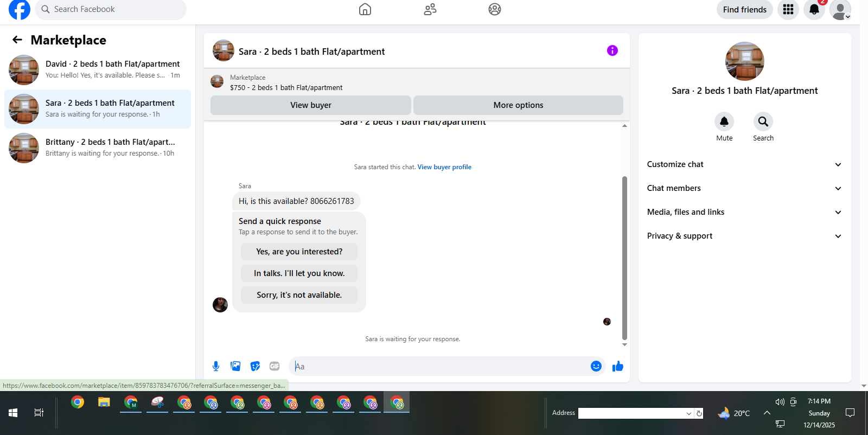Screen dimensions: 868x435
Task: Click the weather 20°C taskbar widget
Action: tap(733, 413)
